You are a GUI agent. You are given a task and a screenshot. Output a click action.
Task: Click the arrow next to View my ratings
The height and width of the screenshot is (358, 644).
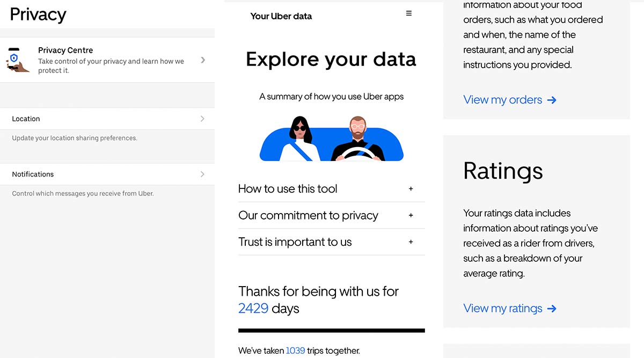(x=552, y=309)
